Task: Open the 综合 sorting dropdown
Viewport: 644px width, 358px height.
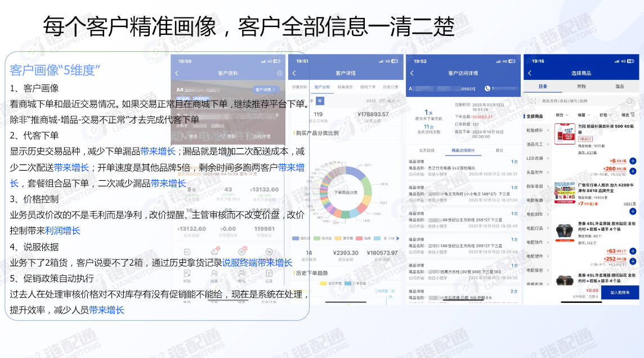Action: tap(563, 114)
